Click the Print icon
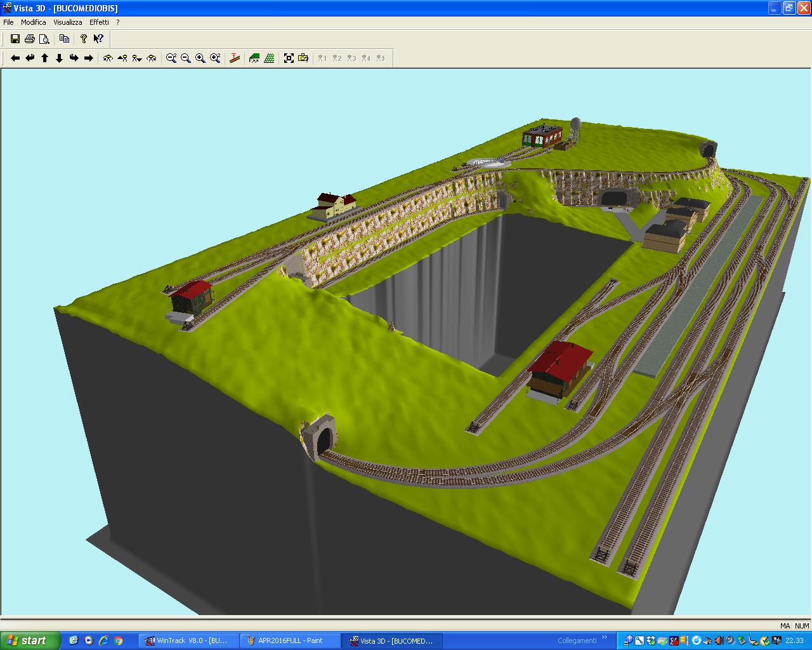This screenshot has height=650, width=812. coord(29,39)
